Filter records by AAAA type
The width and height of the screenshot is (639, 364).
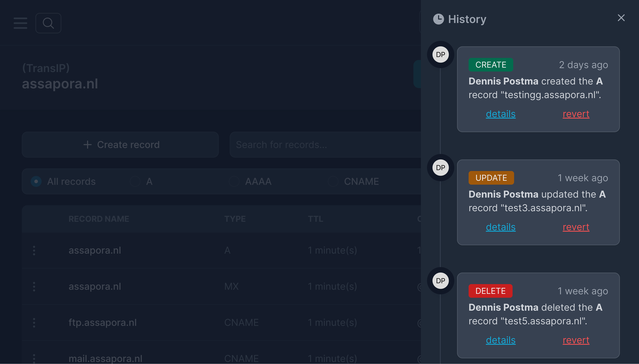[234, 182]
